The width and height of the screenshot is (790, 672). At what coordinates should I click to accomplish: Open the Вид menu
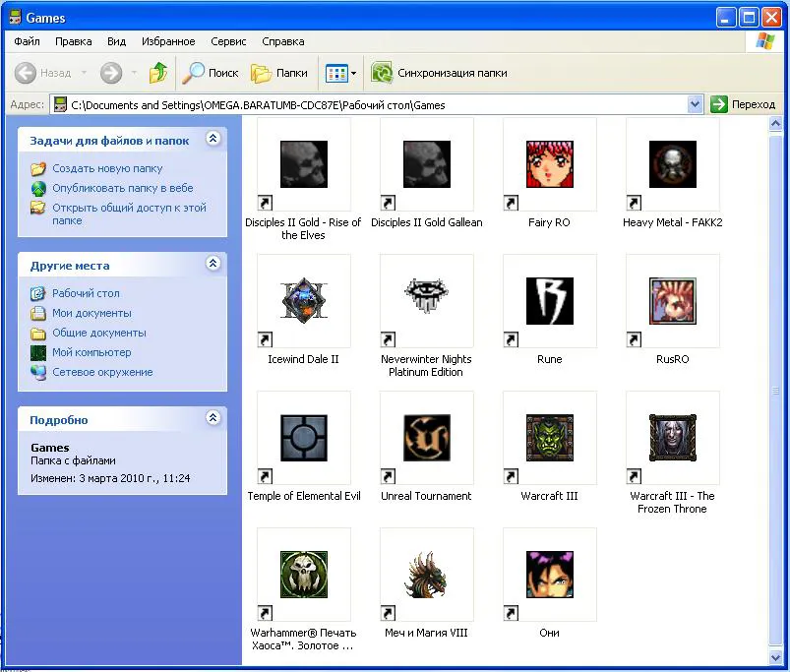click(116, 41)
